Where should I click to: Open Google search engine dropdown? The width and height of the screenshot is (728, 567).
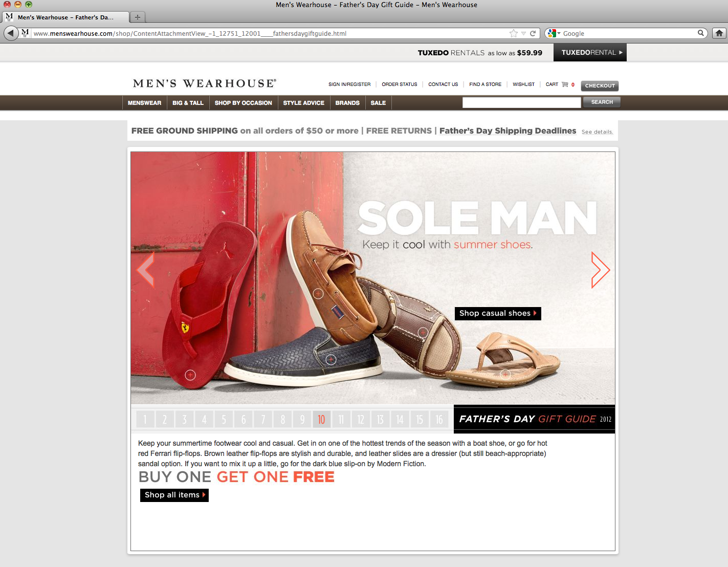click(554, 33)
